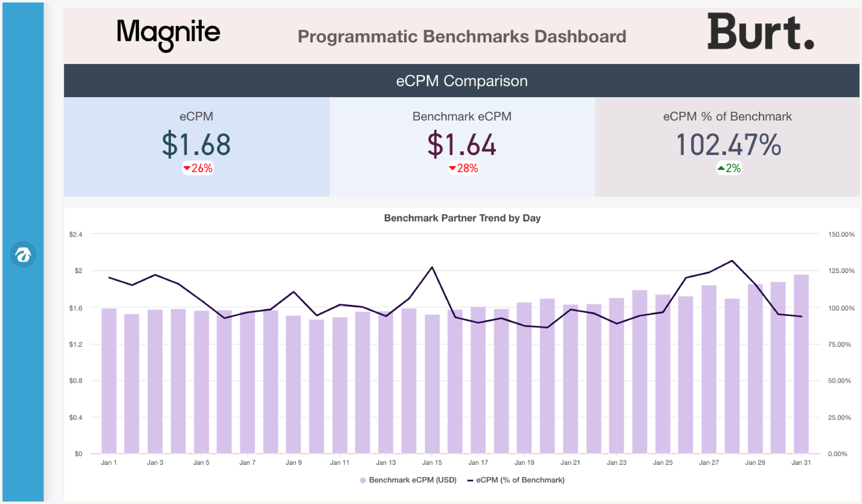
Task: Click the Jan 1 benchmark bar
Action: [109, 379]
